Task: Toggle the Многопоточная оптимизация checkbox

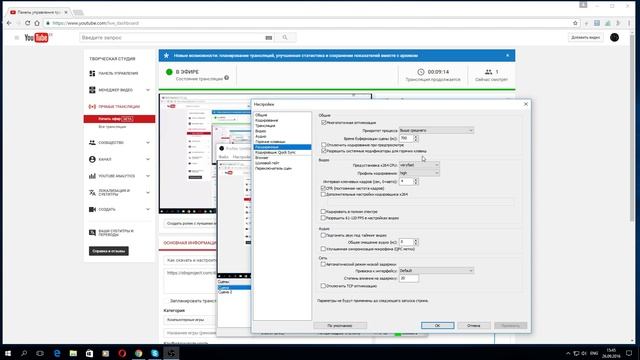Action: tap(324, 122)
